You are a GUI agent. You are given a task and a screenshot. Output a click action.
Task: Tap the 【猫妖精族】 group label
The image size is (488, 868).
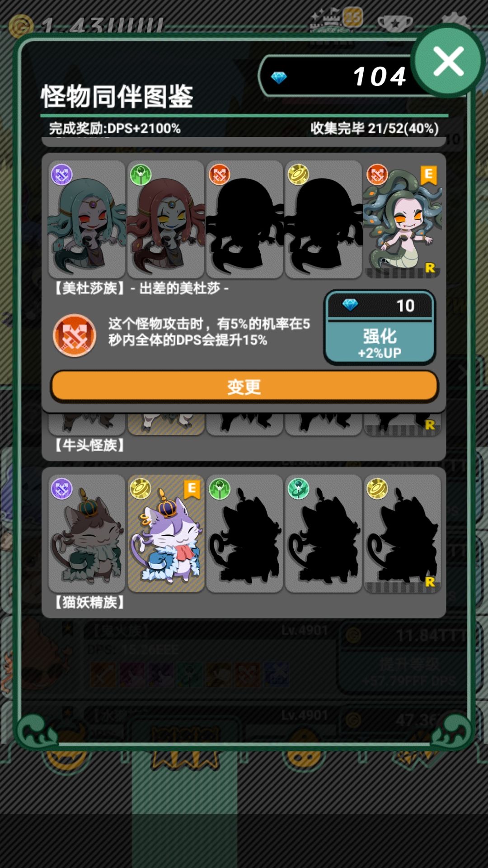(x=89, y=602)
